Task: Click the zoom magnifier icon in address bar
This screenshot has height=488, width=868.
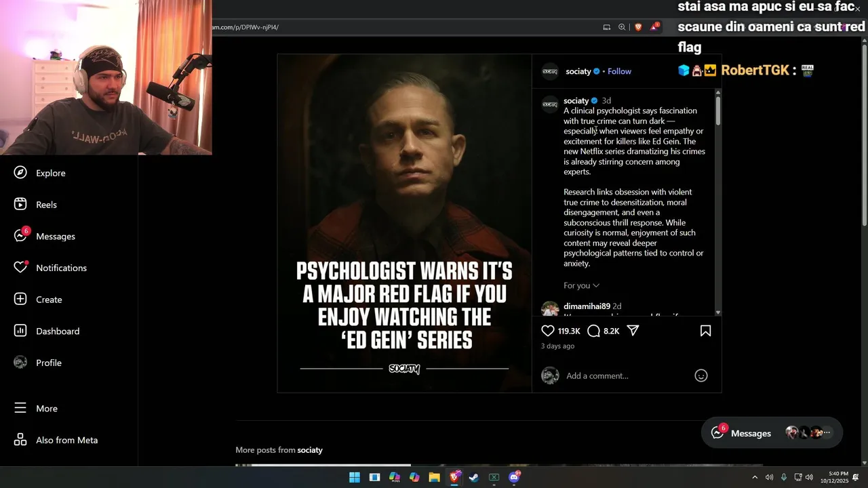Action: [x=622, y=27]
